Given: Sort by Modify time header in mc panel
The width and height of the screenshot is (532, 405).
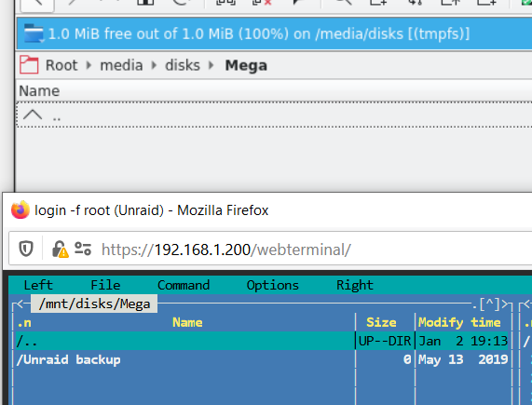Looking at the screenshot, I should click(x=459, y=322).
